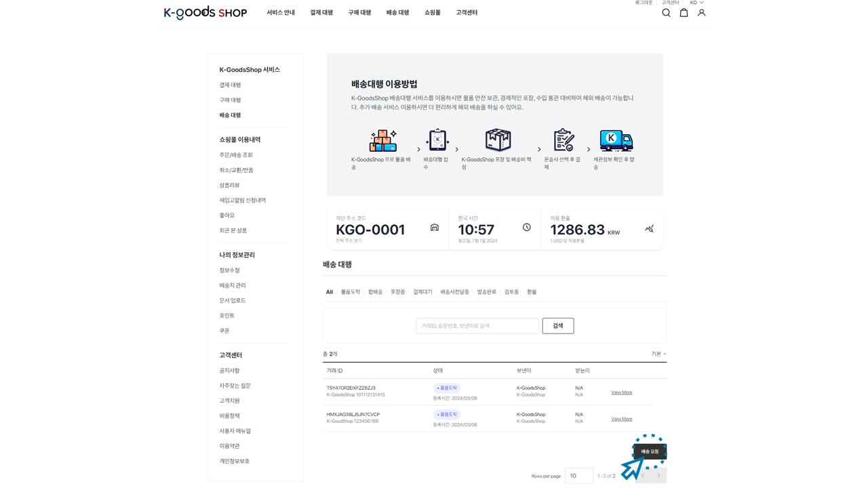Click the clock icon next to 10:57
The width and height of the screenshot is (868, 488).
tap(526, 228)
